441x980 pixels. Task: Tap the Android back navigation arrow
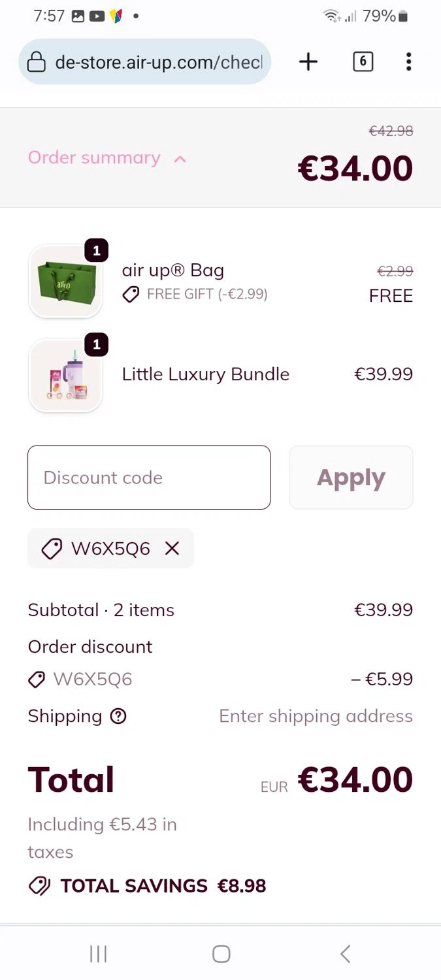point(345,954)
